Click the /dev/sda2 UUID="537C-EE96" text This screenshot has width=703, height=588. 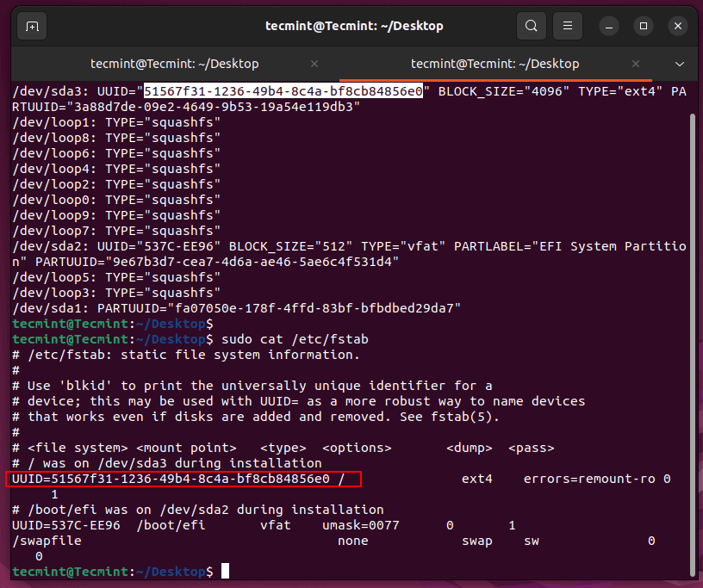tap(116, 246)
